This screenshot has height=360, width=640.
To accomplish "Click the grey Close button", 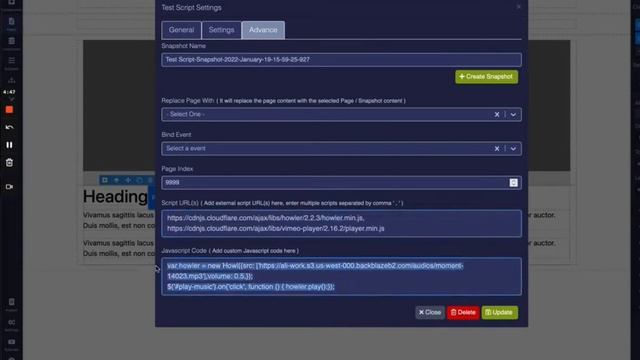I will 430,313.
